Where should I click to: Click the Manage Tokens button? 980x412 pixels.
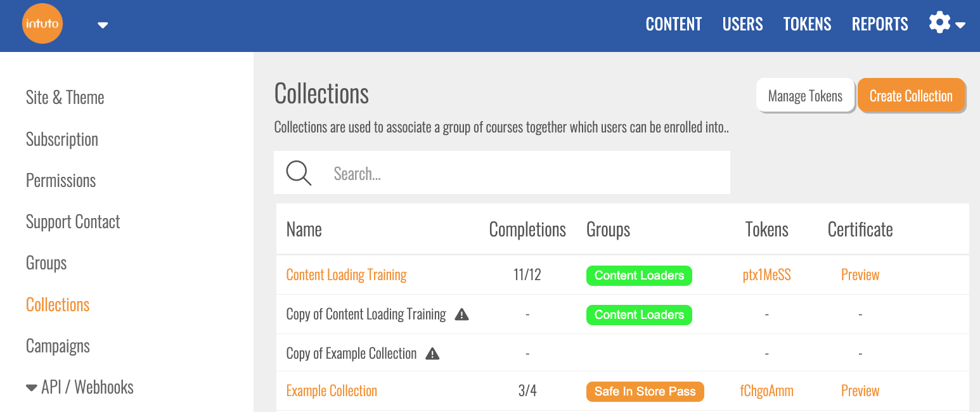tap(805, 96)
